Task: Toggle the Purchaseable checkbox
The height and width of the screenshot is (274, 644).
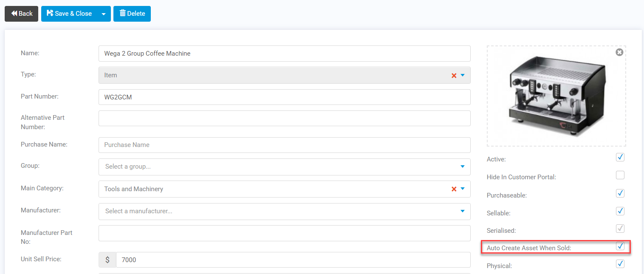Action: click(x=620, y=193)
